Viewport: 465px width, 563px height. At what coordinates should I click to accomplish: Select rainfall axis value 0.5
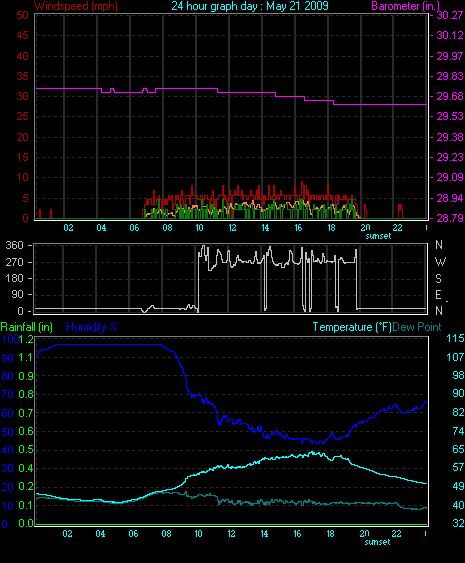(x=26, y=450)
